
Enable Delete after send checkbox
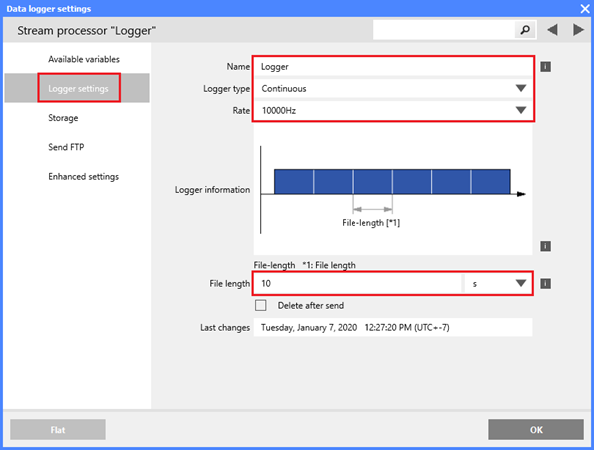(261, 305)
